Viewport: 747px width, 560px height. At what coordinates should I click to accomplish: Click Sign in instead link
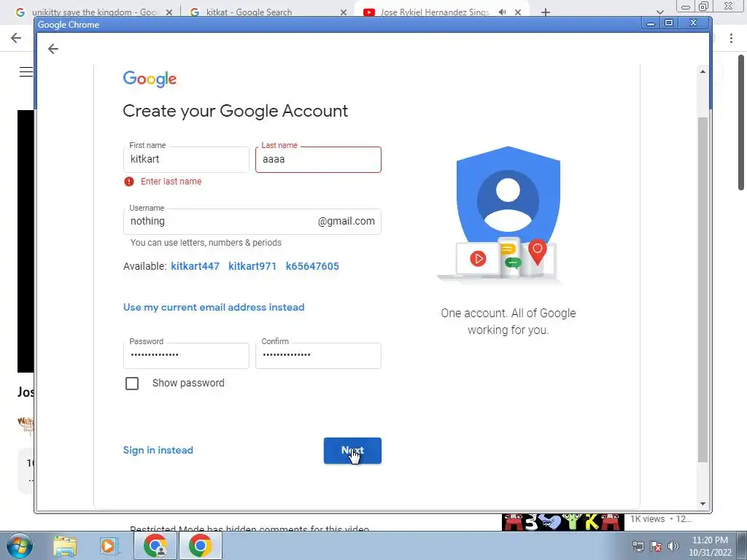click(158, 450)
